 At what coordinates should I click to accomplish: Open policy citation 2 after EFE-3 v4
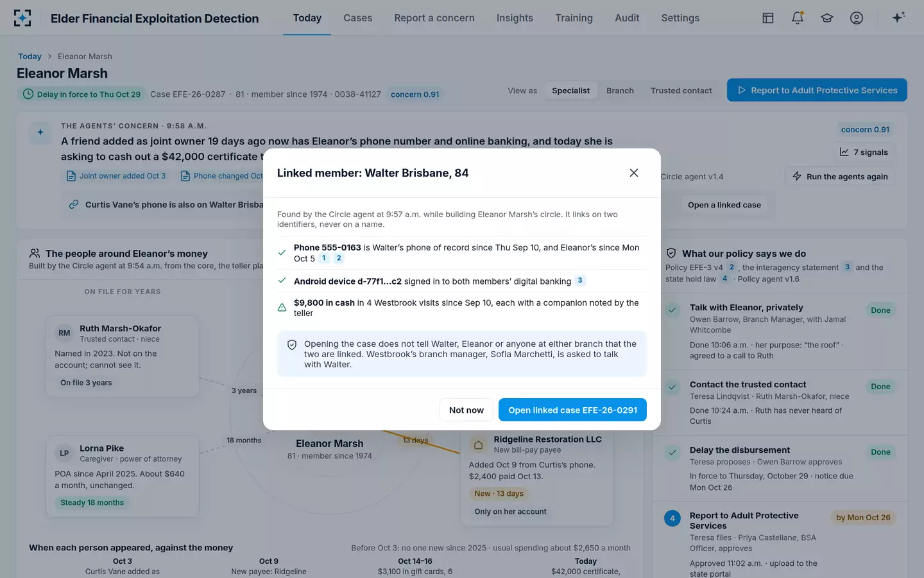click(732, 267)
